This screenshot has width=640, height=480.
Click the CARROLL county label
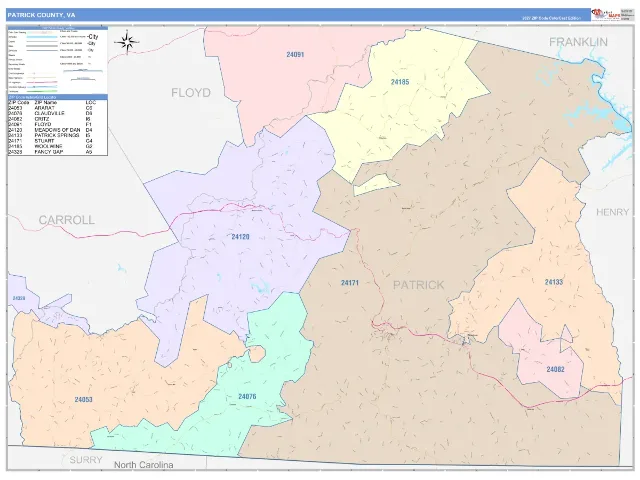67,220
